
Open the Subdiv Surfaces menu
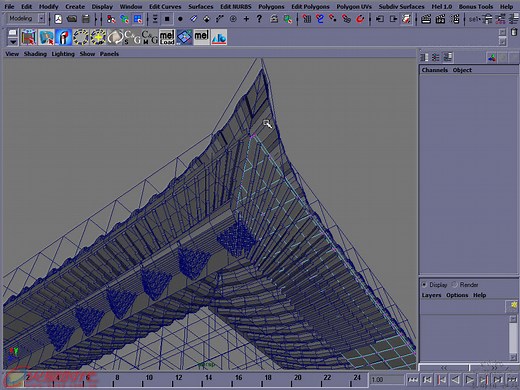coord(401,6)
